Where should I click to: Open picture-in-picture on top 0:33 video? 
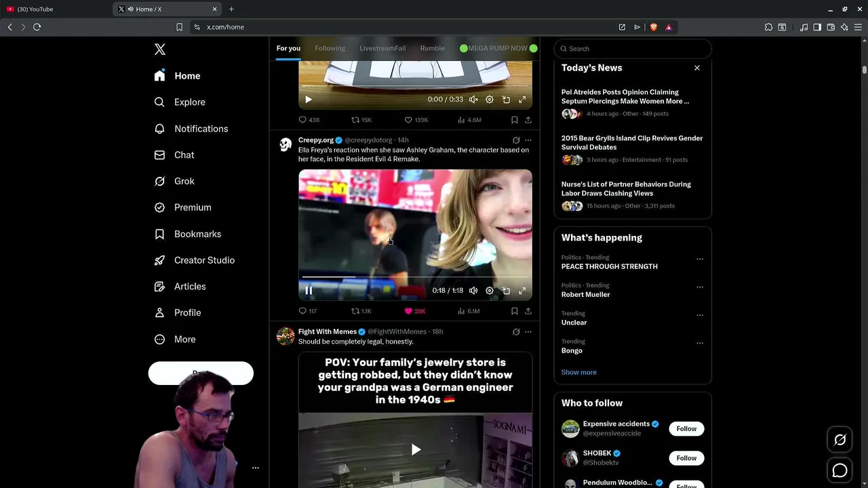pyautogui.click(x=506, y=100)
